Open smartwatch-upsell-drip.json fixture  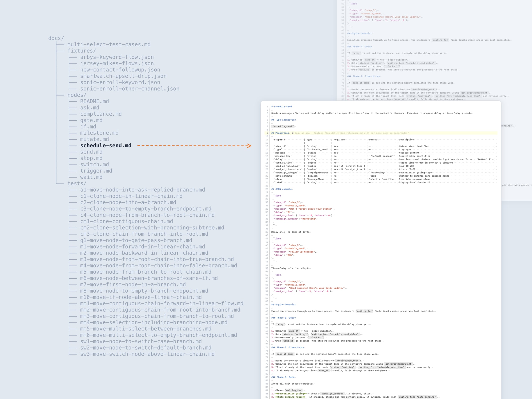[123, 76]
